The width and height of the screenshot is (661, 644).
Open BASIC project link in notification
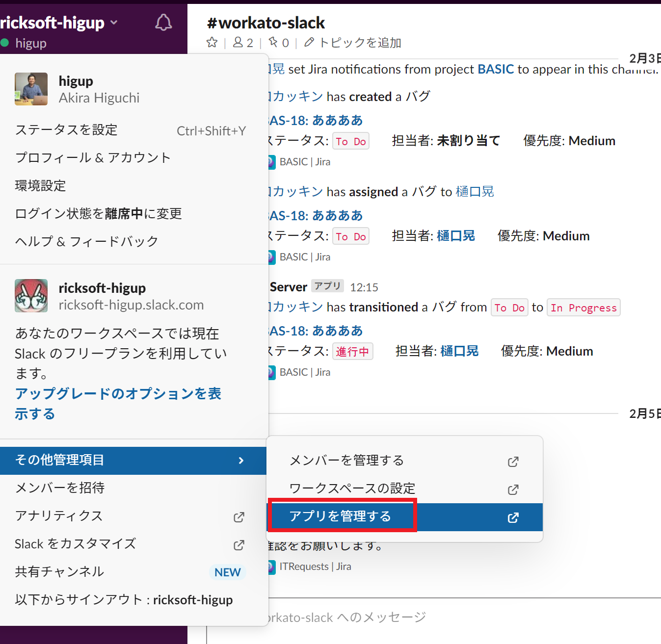(x=496, y=69)
